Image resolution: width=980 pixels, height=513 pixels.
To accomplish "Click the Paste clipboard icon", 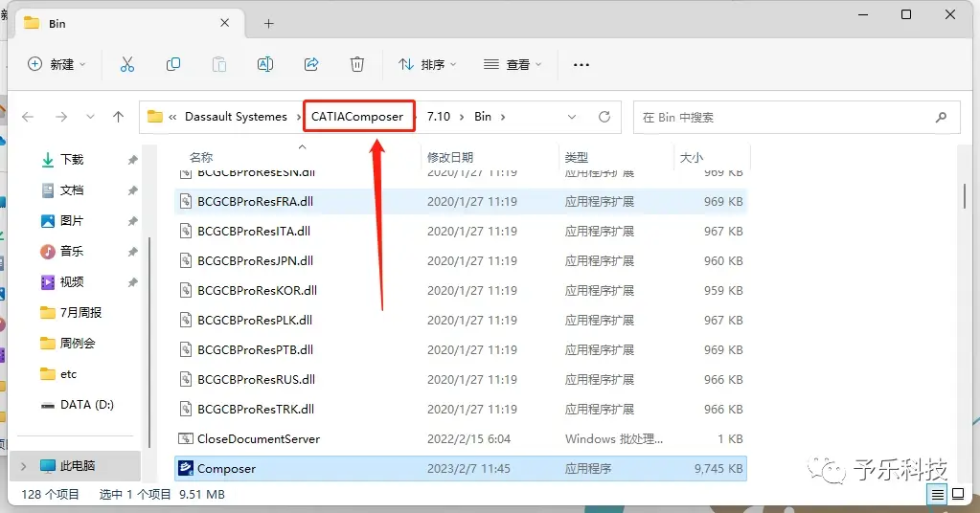I will tap(218, 64).
